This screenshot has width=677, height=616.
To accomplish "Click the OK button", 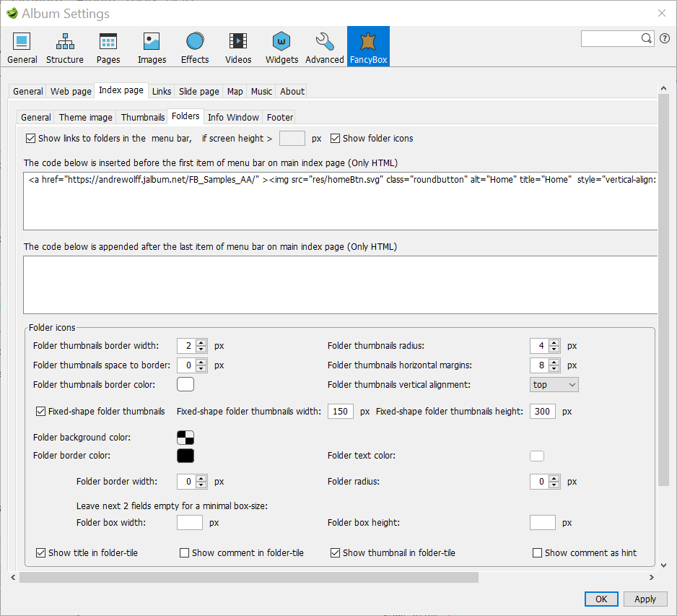I will click(601, 599).
